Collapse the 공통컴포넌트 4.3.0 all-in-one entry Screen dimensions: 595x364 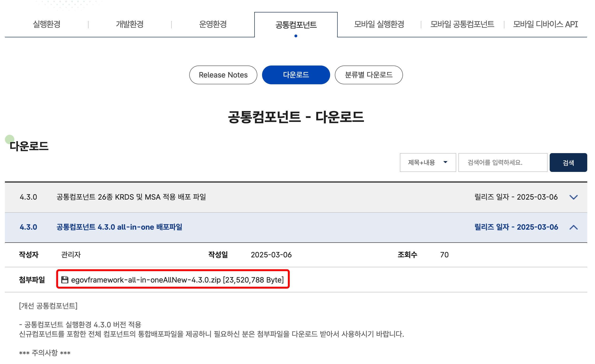pos(573,227)
